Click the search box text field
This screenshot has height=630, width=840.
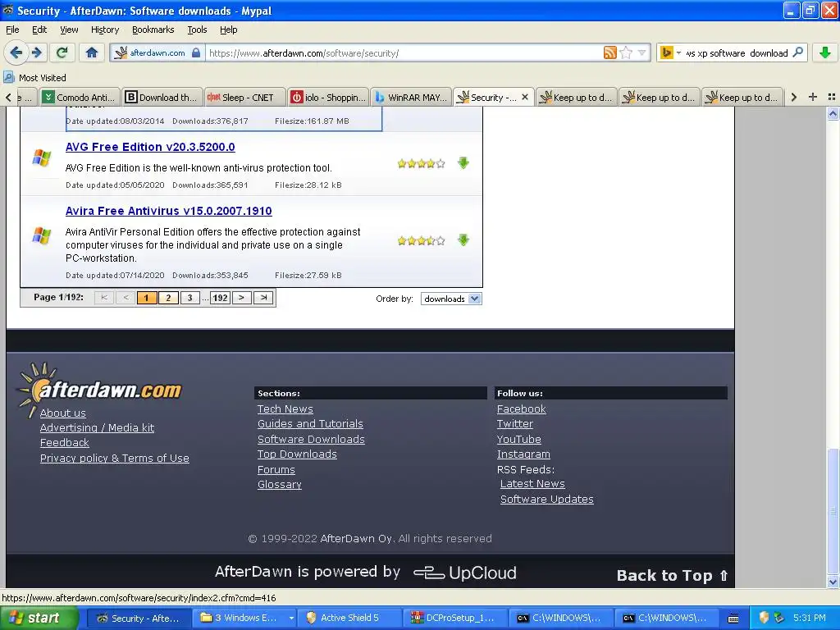[x=736, y=52]
